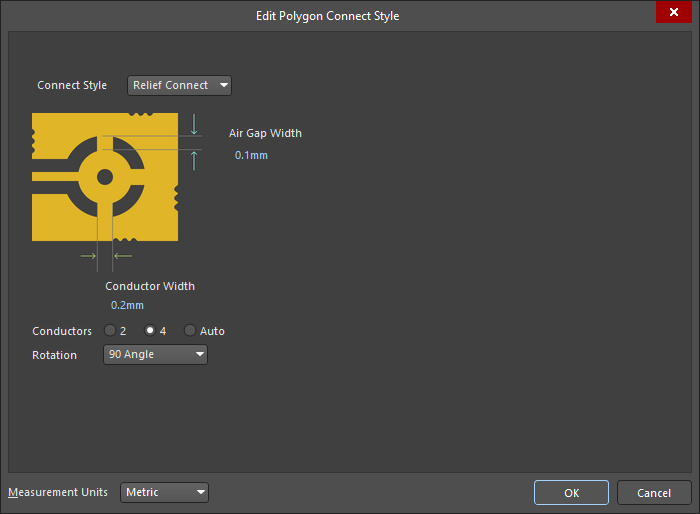Image resolution: width=700 pixels, height=514 pixels.
Task: Open the Measurement Units Metric dropdown
Action: point(164,493)
